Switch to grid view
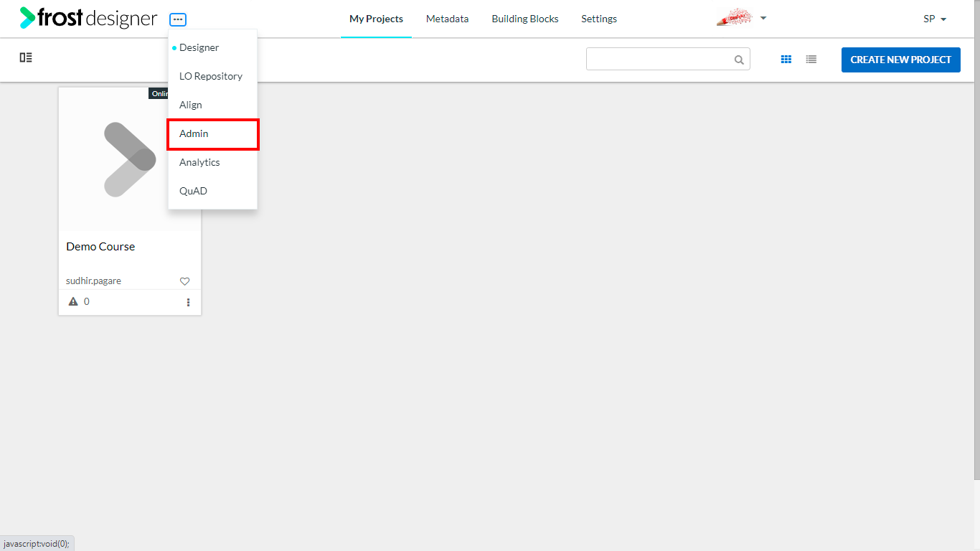980x551 pixels. click(786, 60)
